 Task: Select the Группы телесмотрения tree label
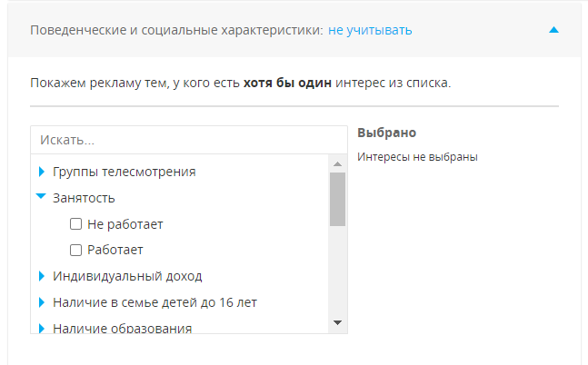point(125,172)
